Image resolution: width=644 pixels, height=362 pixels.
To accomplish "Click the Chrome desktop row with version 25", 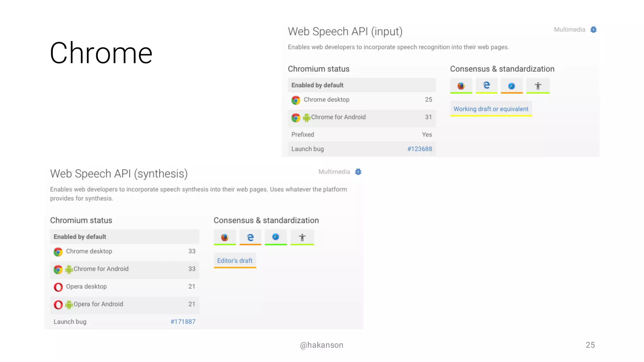I will (x=362, y=100).
